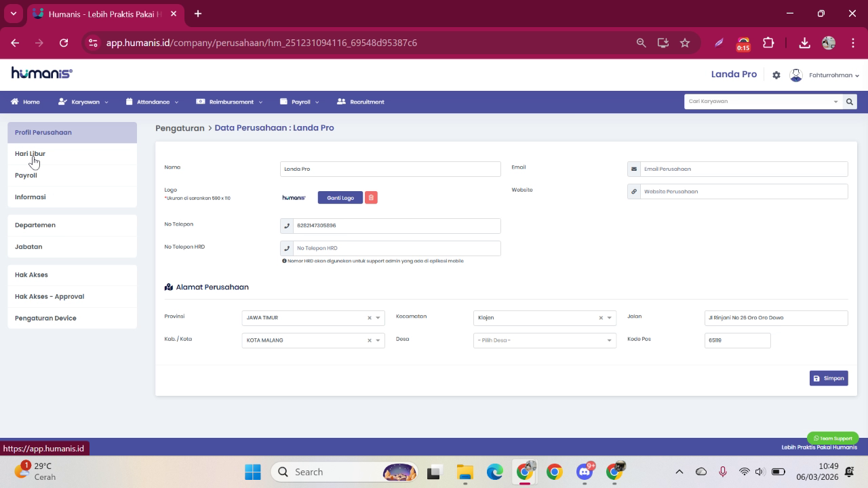The image size is (868, 488).
Task: Save the company data with Simpan
Action: click(829, 378)
